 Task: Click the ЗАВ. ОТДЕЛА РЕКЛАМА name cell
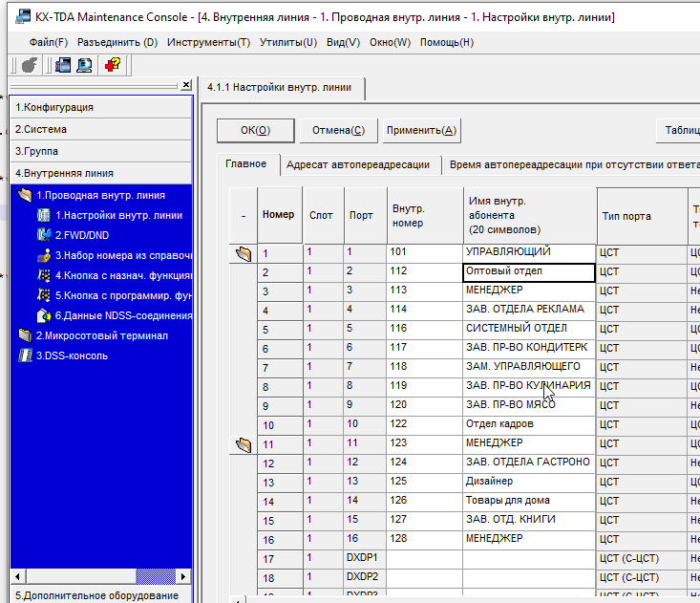pyautogui.click(x=529, y=310)
